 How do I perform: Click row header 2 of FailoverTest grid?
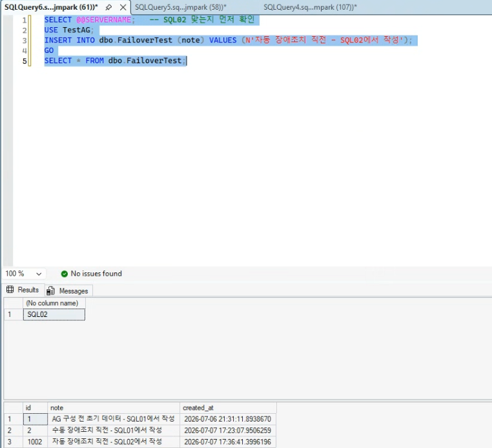(x=14, y=431)
